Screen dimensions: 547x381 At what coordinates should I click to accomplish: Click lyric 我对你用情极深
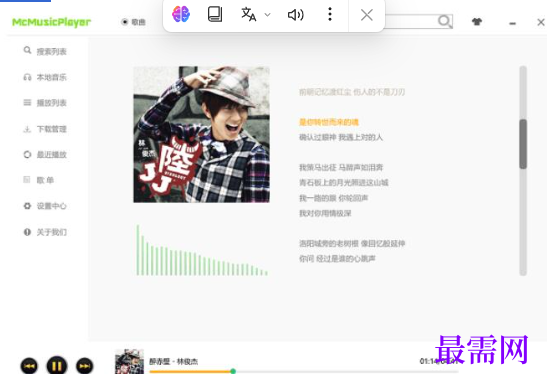coord(325,213)
